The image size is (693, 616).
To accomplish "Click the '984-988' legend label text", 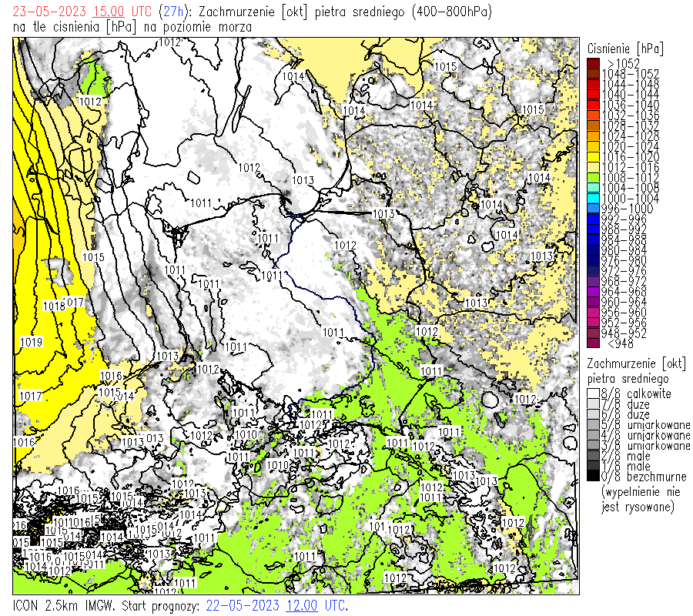I will click(624, 240).
